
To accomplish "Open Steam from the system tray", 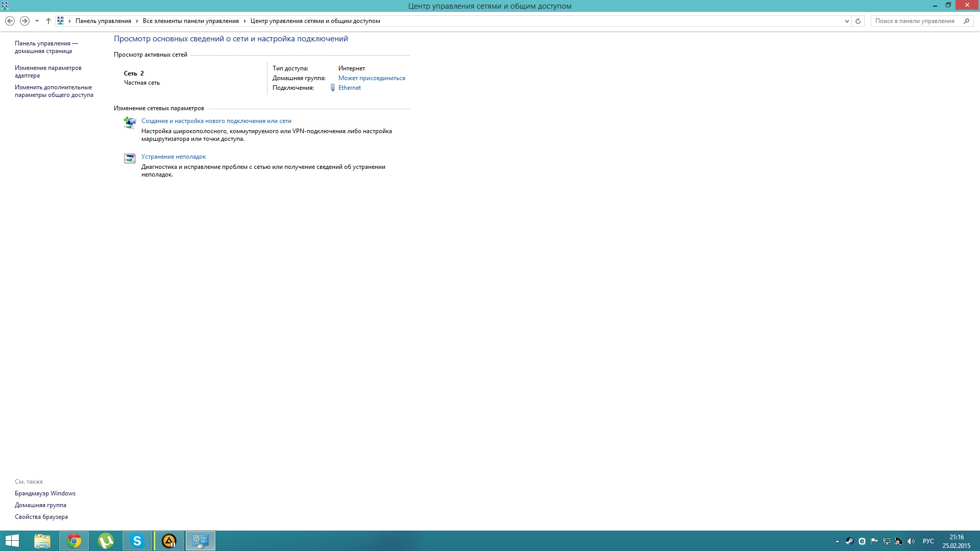I will pyautogui.click(x=849, y=541).
